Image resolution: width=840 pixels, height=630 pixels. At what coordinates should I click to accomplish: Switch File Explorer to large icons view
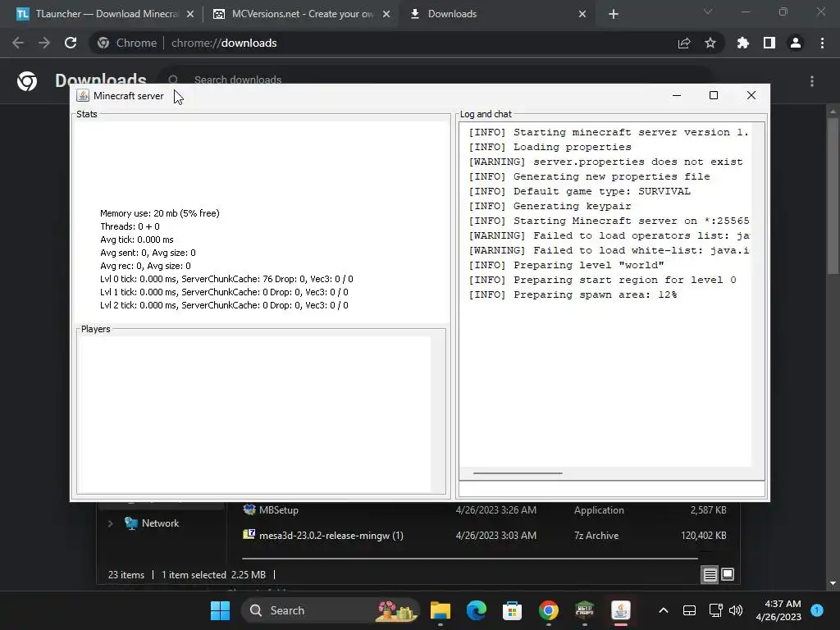point(728,574)
